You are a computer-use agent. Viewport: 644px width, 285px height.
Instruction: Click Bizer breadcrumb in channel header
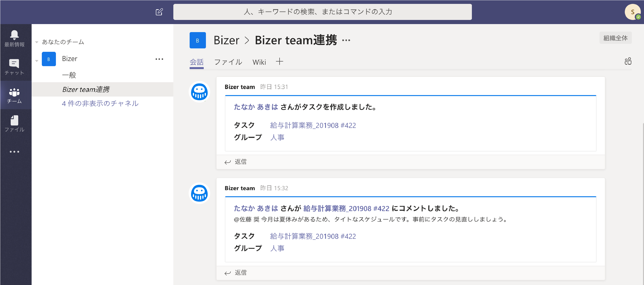(226, 40)
